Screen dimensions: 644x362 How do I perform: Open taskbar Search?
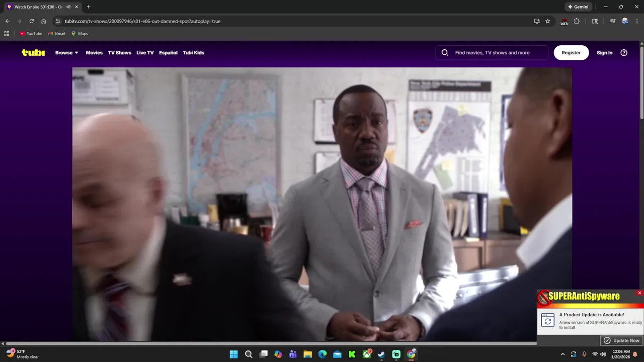coord(249,354)
